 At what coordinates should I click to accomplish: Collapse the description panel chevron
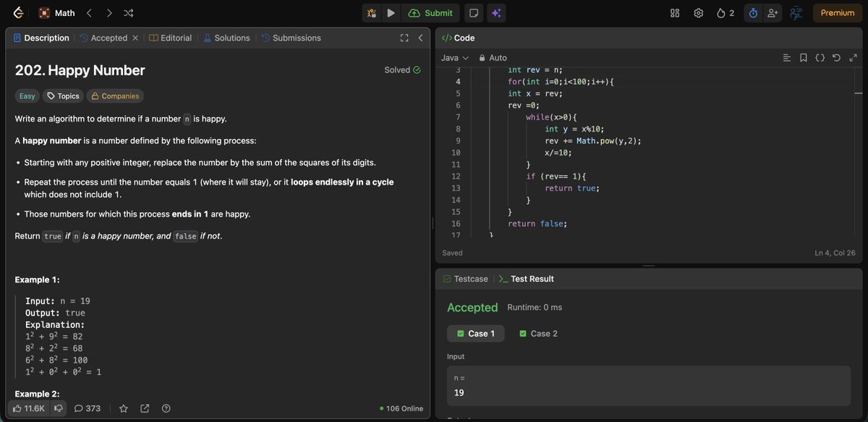(420, 38)
